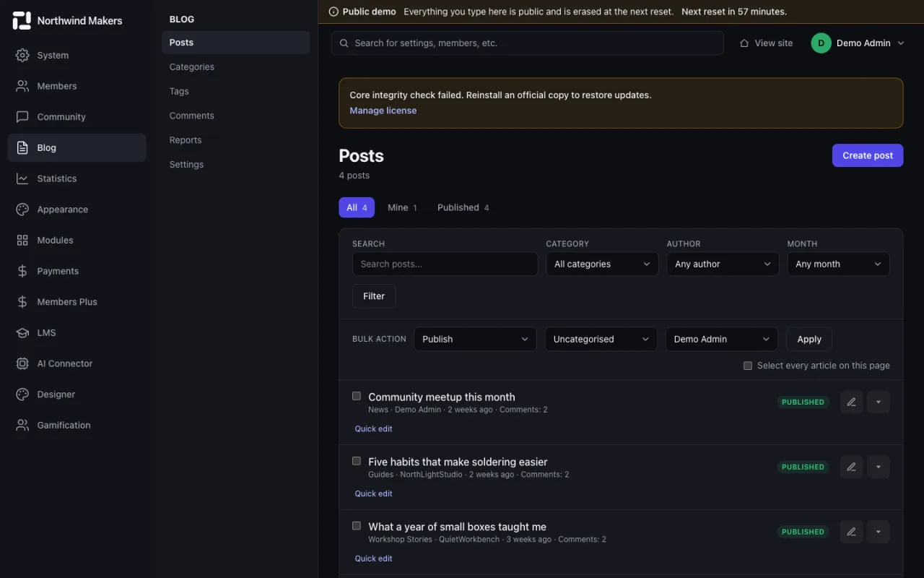The image size is (924, 578).
Task: Click the View site home icon
Action: (x=744, y=43)
